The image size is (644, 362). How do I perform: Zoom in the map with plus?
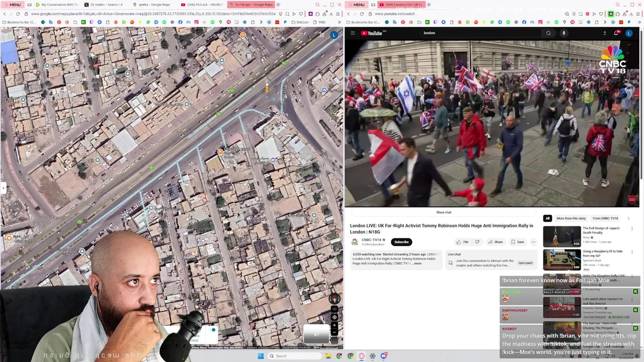click(x=334, y=325)
